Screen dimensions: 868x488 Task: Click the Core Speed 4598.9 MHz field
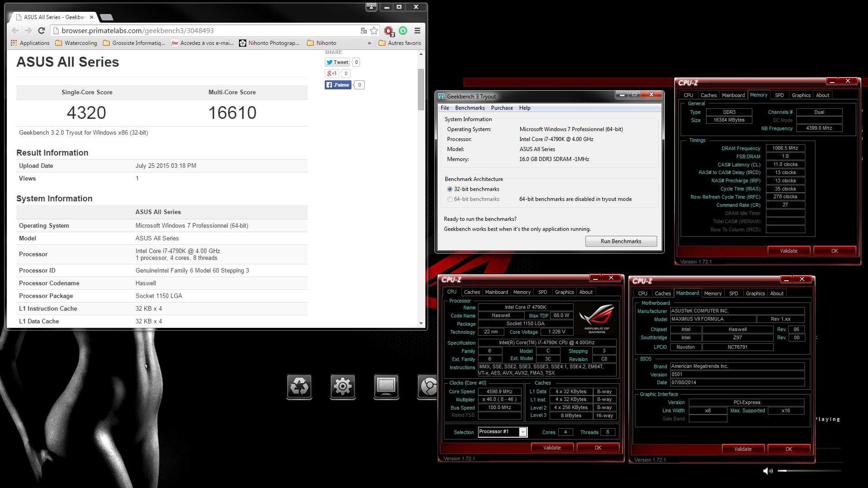[x=499, y=391]
